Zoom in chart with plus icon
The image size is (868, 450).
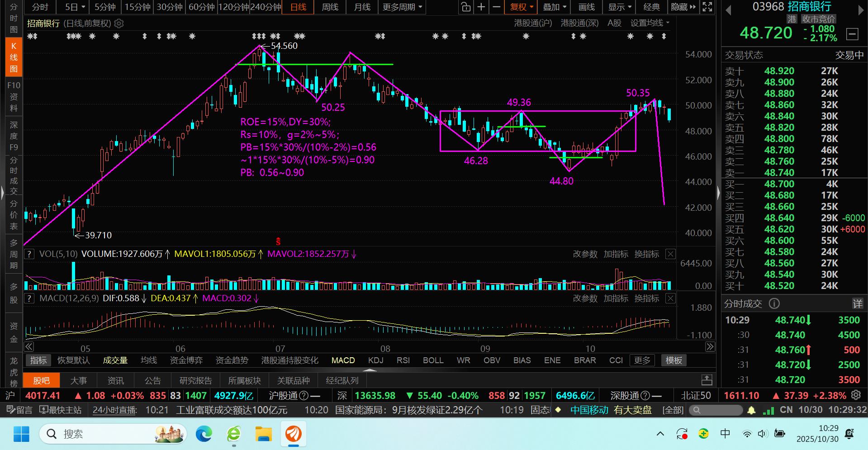click(481, 7)
